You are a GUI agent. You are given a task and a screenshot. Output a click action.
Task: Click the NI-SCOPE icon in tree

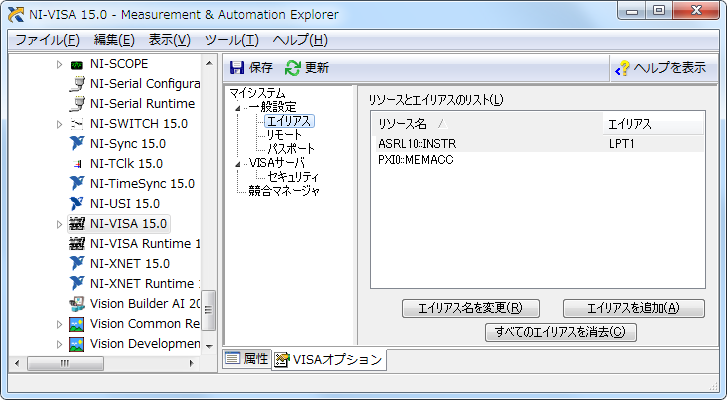77,64
